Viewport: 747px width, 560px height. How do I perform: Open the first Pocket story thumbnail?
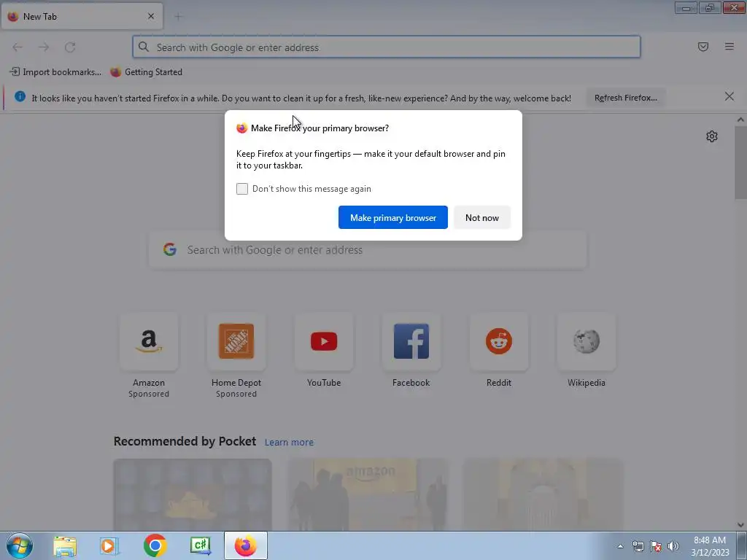[193, 495]
